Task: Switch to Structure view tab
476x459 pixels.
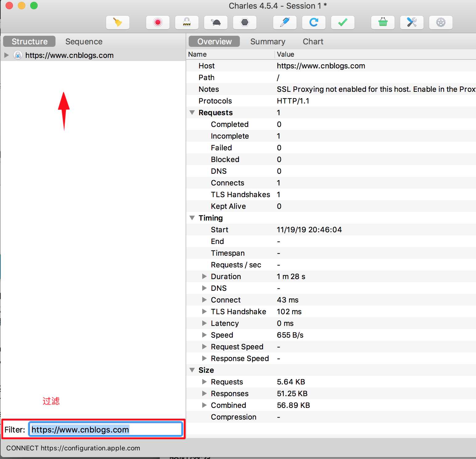Action: (x=29, y=41)
